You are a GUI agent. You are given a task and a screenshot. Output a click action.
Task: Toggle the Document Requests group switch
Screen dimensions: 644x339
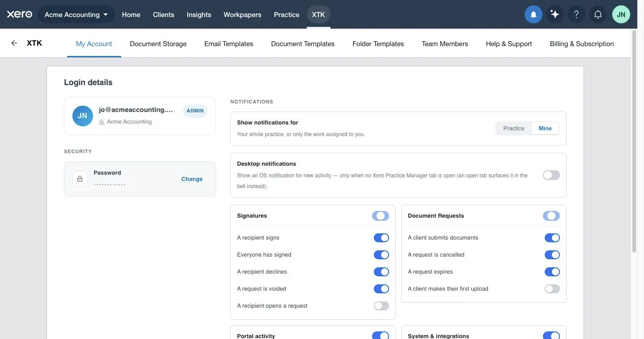[x=551, y=216]
